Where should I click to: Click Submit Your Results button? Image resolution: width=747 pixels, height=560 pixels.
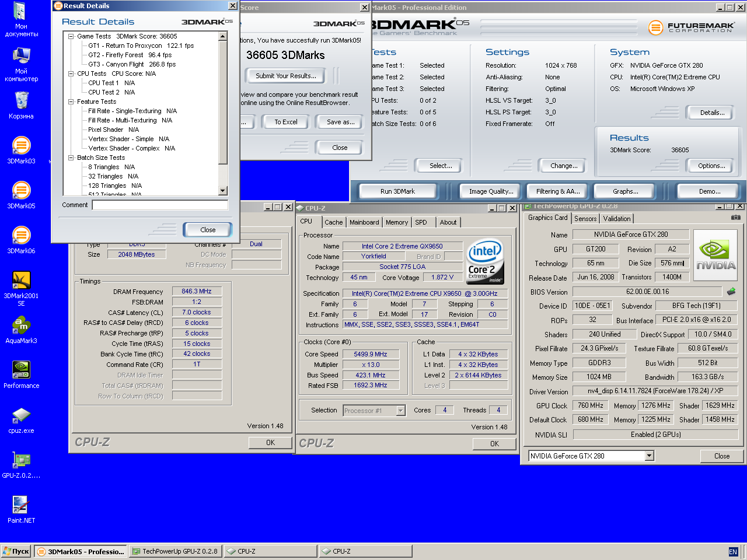(x=286, y=76)
